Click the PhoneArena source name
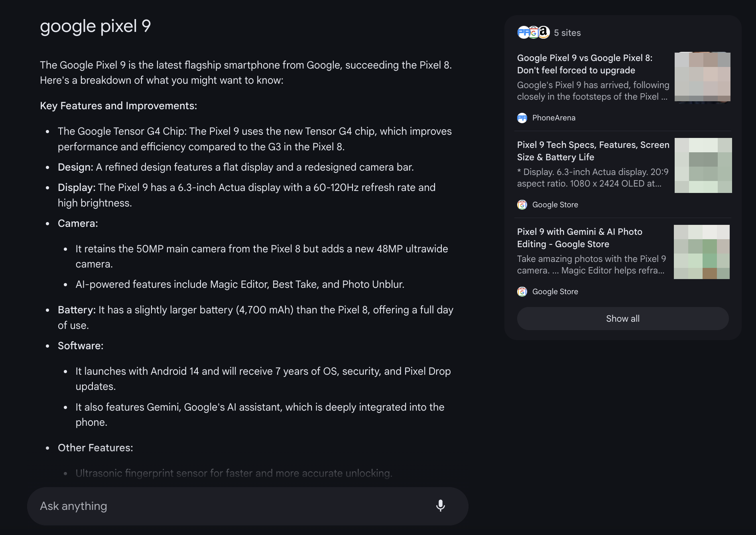The image size is (756, 535). pos(553,118)
